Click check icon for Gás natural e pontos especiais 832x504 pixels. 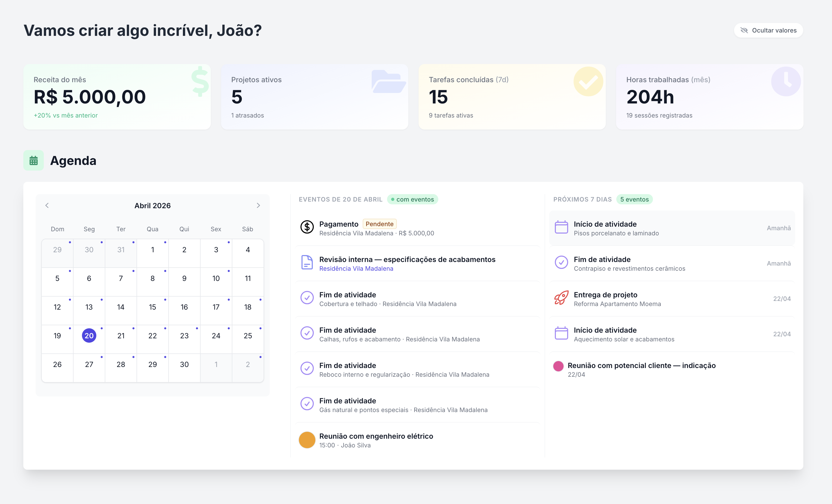click(x=307, y=404)
